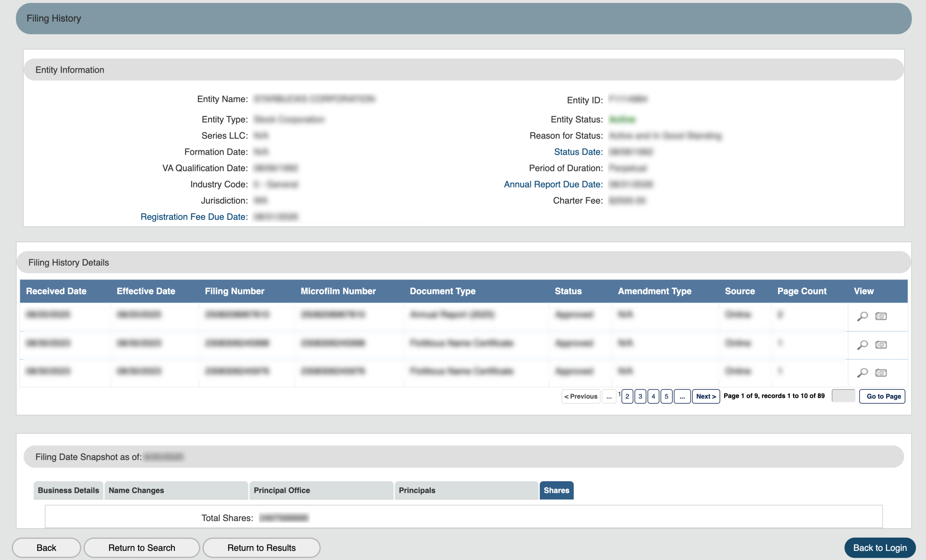Click the Total Shares label
This screenshot has height=560, width=926.
228,518
